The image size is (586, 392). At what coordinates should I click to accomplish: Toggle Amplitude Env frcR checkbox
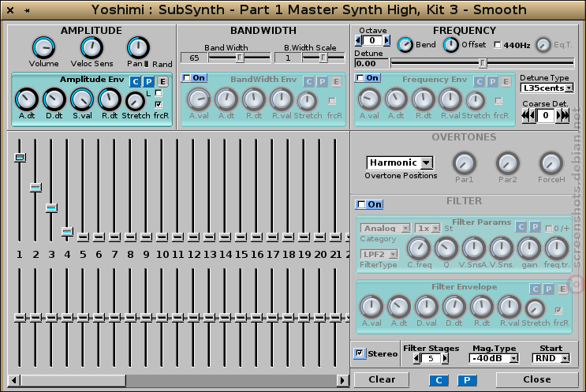pos(159,104)
